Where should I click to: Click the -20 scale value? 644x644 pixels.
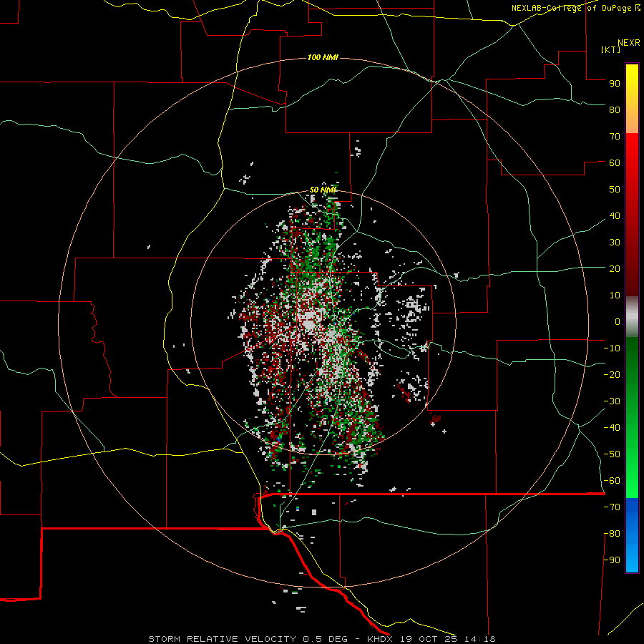(x=612, y=374)
